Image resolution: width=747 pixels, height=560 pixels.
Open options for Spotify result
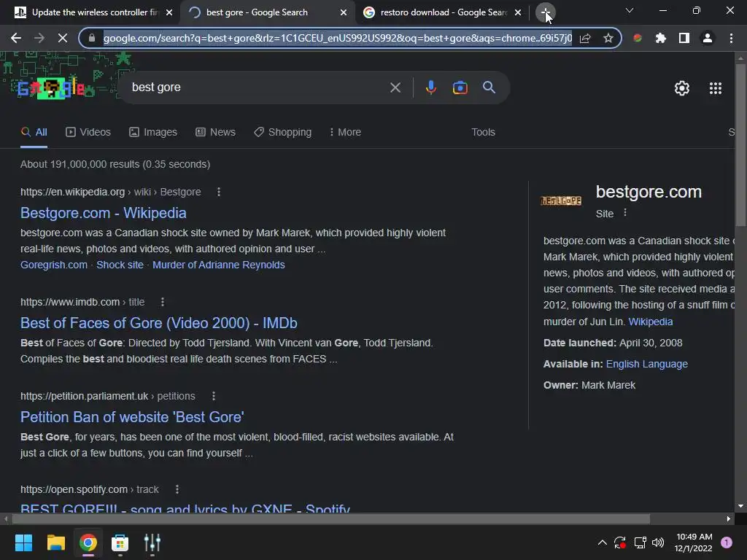[177, 489]
